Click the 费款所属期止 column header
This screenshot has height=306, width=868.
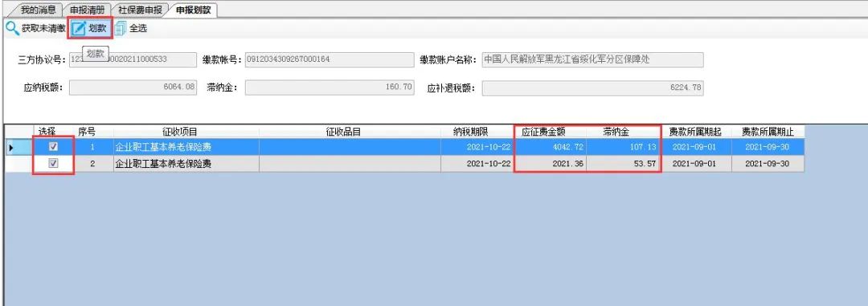(768, 133)
